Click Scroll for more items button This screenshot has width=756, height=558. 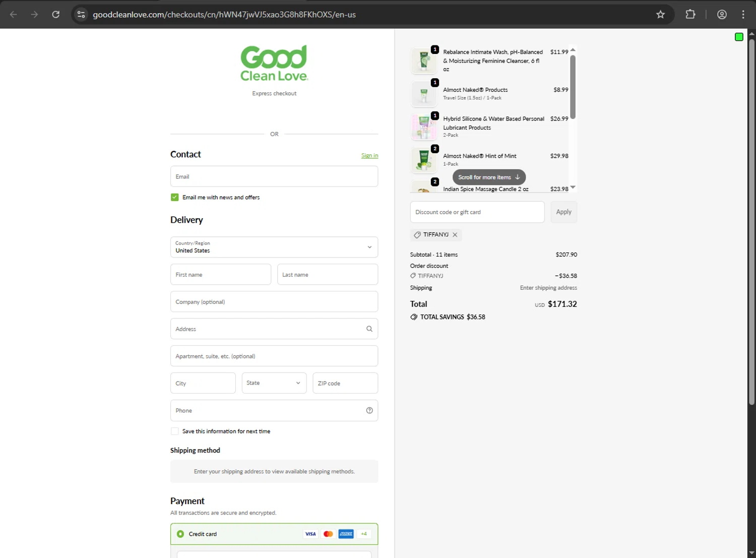[x=489, y=177]
